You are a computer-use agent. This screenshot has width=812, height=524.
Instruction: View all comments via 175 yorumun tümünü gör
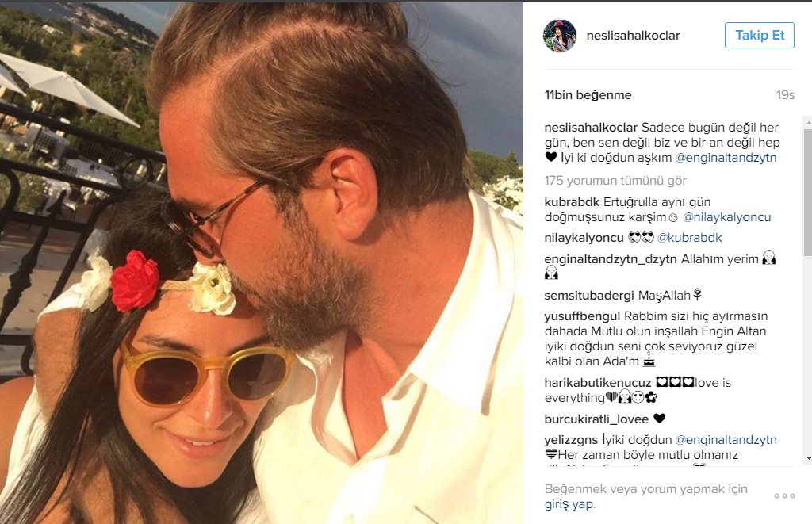[x=615, y=181]
